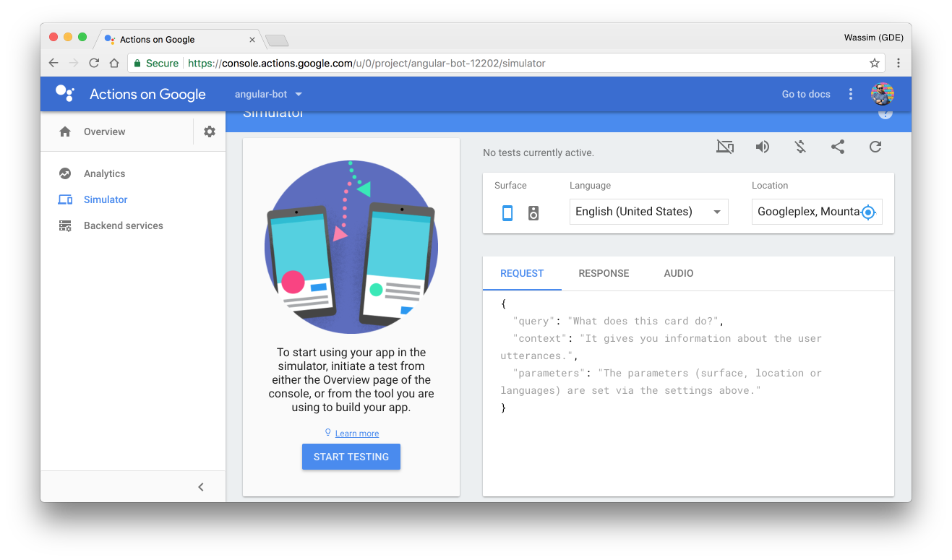Screen dimensions: 952x560
Task: Open a new browser tab
Action: [277, 40]
